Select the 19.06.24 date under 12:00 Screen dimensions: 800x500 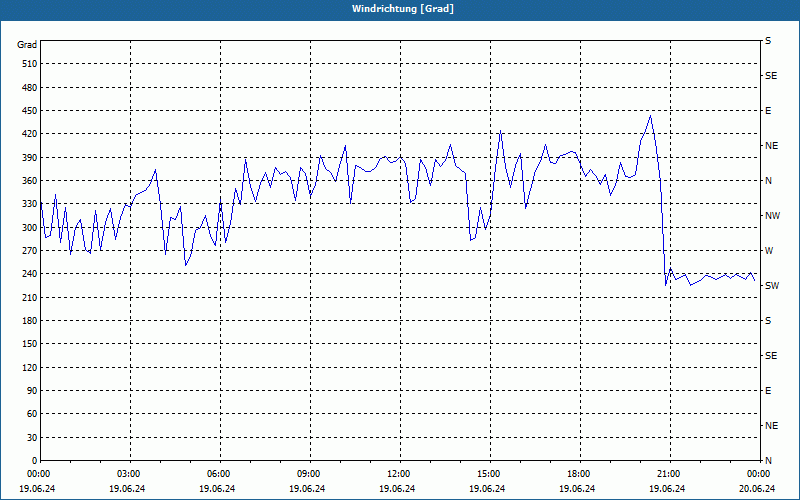tap(397, 489)
